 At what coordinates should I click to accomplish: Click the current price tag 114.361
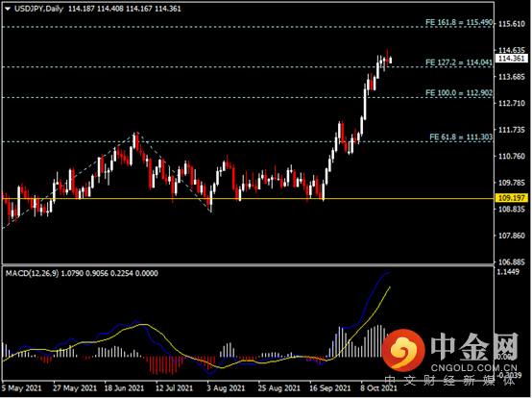point(511,59)
